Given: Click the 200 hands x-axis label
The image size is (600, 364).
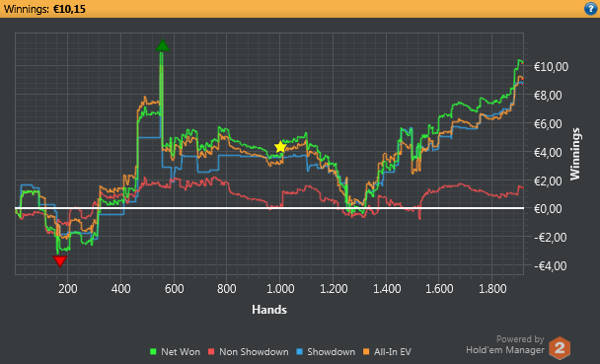Looking at the screenshot, I should tap(68, 288).
